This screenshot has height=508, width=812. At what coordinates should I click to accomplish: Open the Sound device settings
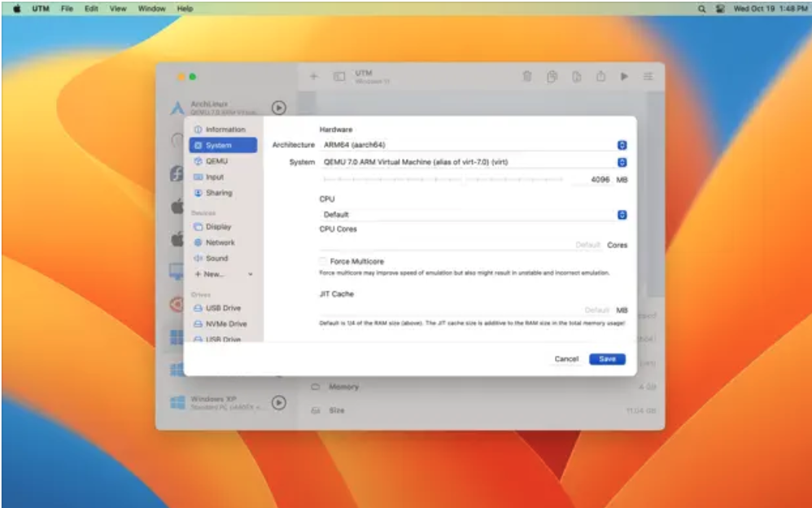pyautogui.click(x=223, y=258)
